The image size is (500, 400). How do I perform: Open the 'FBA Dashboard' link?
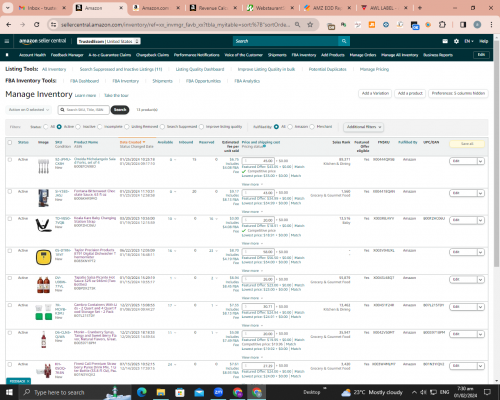coord(84,81)
